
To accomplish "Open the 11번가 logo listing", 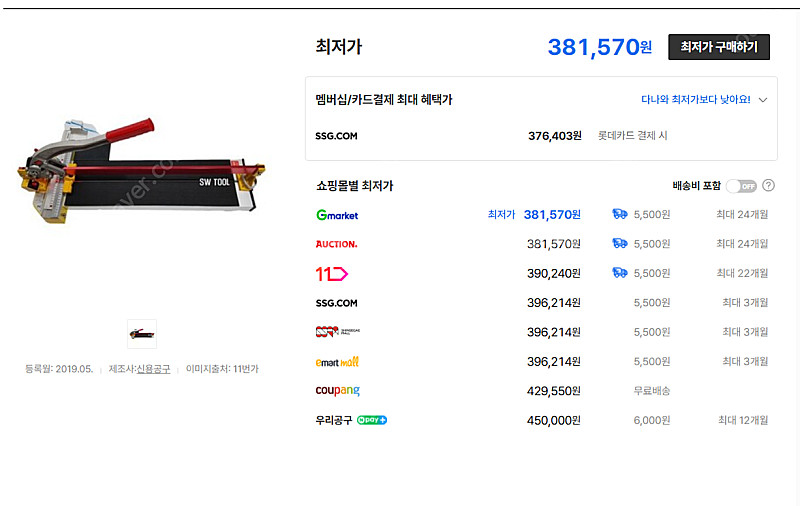I will pyautogui.click(x=332, y=274).
